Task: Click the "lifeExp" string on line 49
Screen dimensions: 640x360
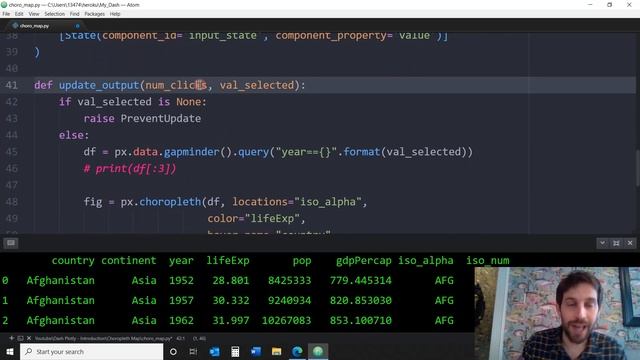Action: coord(272,218)
